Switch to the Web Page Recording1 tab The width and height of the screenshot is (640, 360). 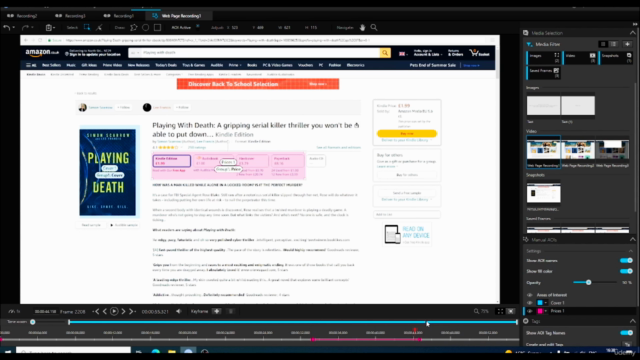177,16
